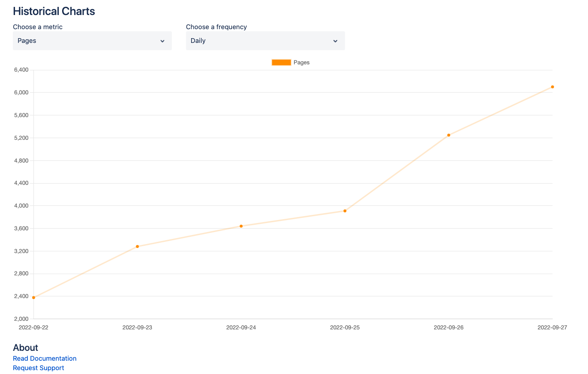Click the Historical Charts heading
This screenshot has height=374, width=588.
tap(54, 12)
